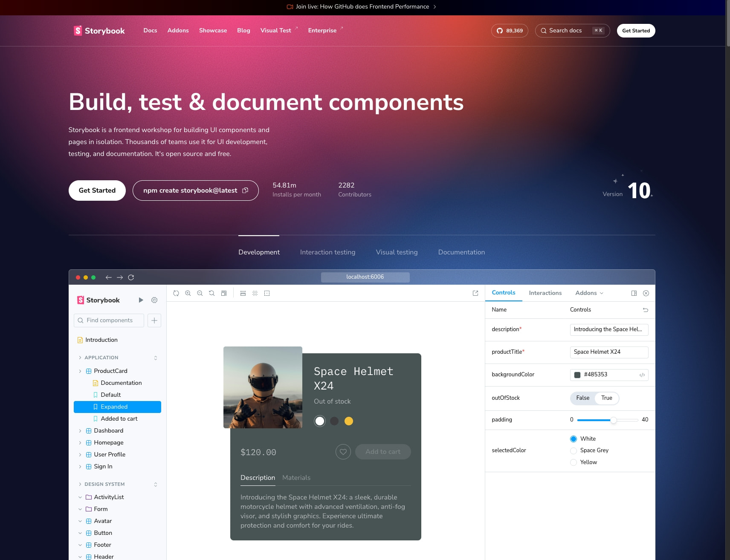Click the backgroundColor #485353 swatch
Viewport: 730px width, 560px height.
click(x=577, y=375)
